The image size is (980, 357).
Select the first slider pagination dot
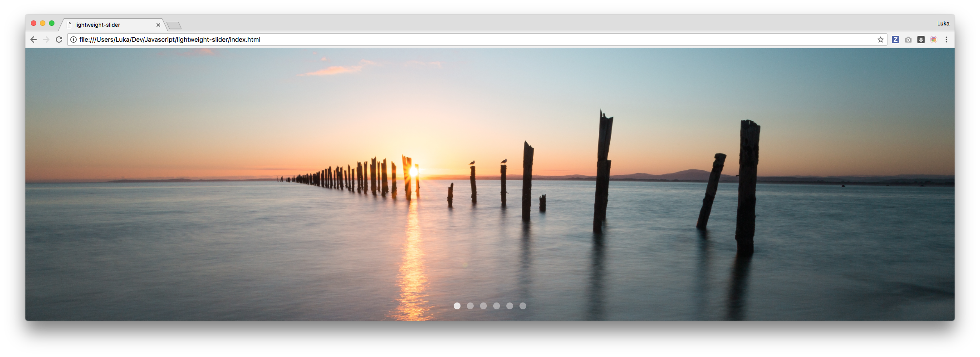[x=457, y=306]
